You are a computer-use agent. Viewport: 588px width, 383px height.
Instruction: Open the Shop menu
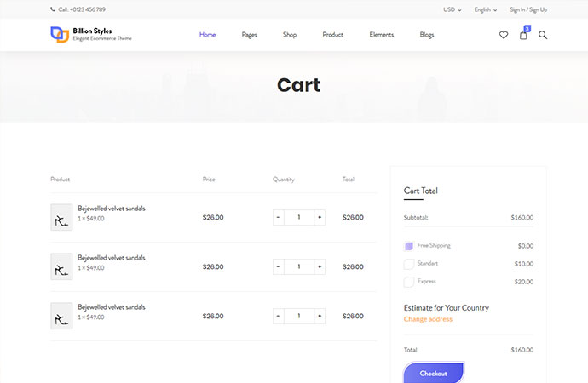point(290,35)
